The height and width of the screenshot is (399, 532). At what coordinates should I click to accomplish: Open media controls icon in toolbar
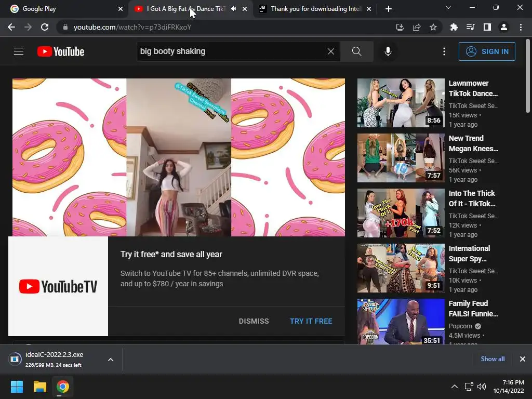coord(470,27)
